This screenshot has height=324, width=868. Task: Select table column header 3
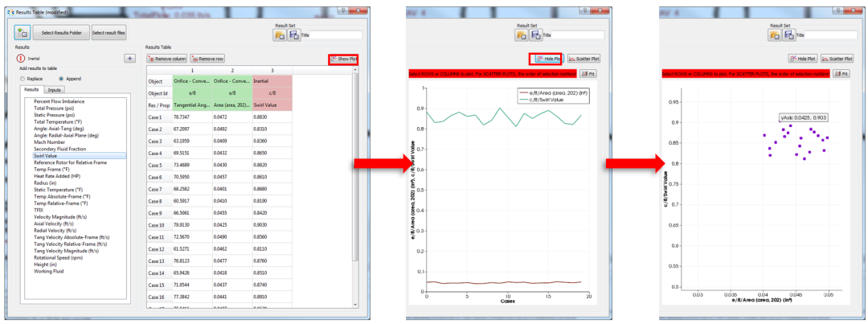tap(272, 70)
